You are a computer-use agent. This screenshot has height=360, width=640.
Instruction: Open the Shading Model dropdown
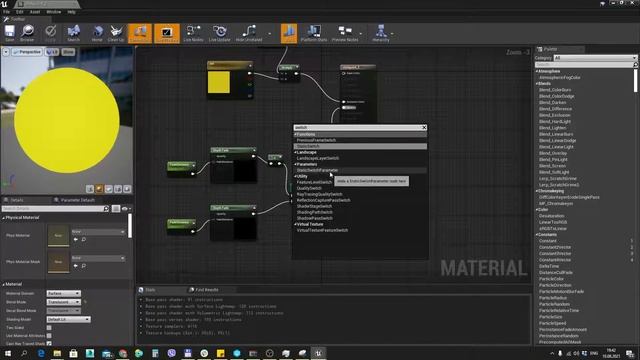coord(69,319)
